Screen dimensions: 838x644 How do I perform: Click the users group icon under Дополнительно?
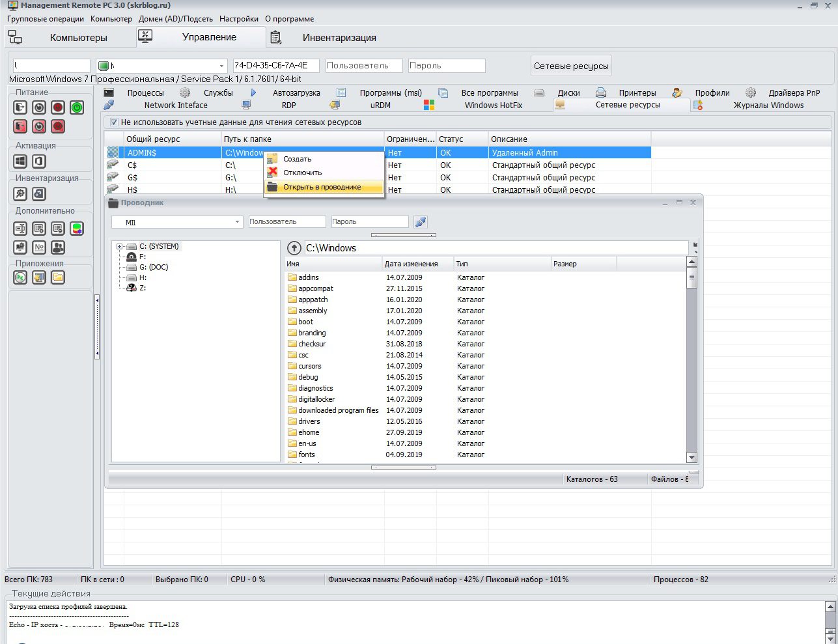point(58,247)
